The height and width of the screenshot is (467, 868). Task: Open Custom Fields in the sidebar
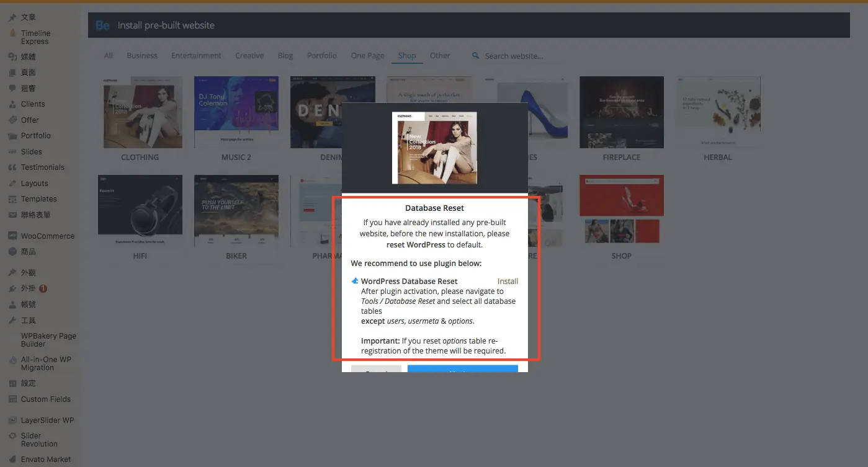46,399
